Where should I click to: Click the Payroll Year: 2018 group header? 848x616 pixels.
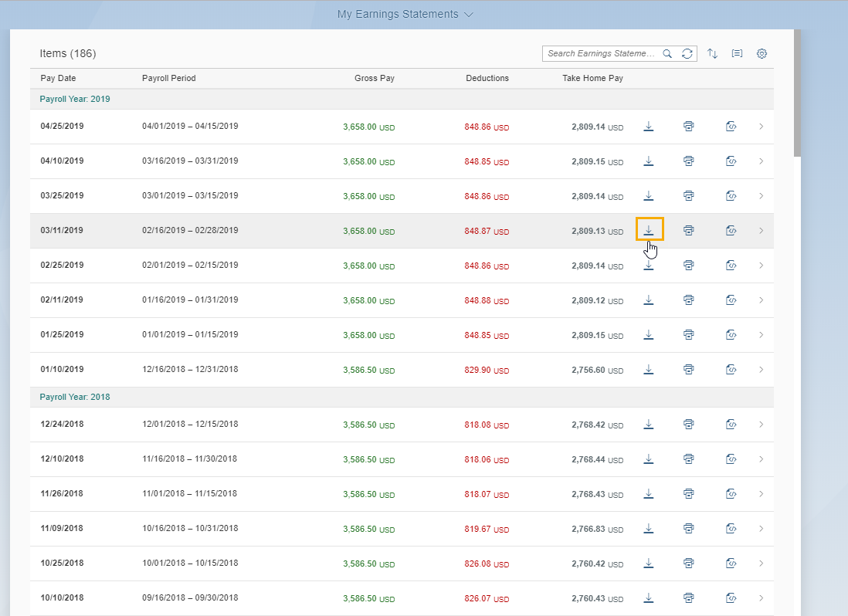pos(75,397)
